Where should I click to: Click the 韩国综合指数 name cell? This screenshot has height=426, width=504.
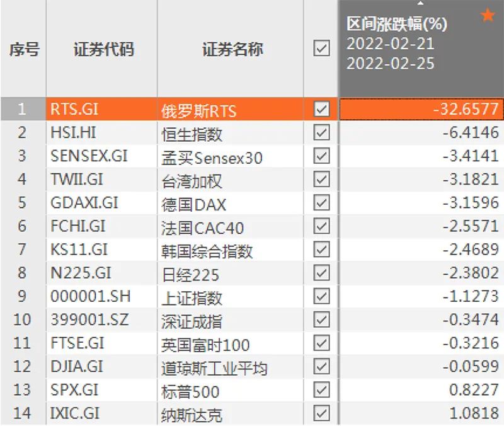(231, 250)
